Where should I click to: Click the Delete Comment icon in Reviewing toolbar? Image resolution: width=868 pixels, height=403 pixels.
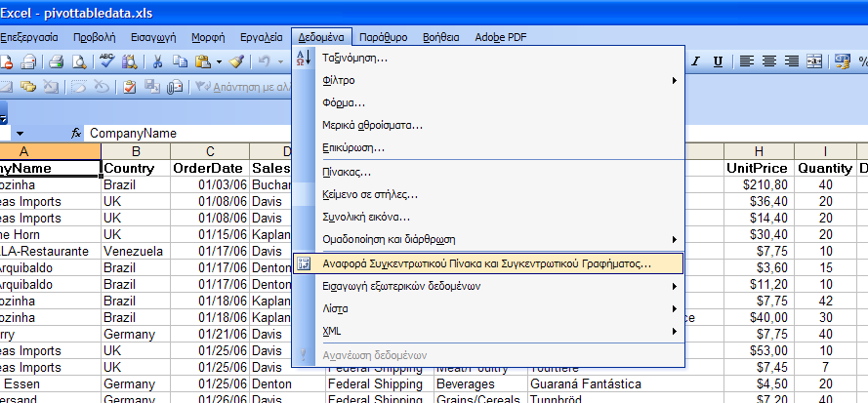click(x=51, y=86)
